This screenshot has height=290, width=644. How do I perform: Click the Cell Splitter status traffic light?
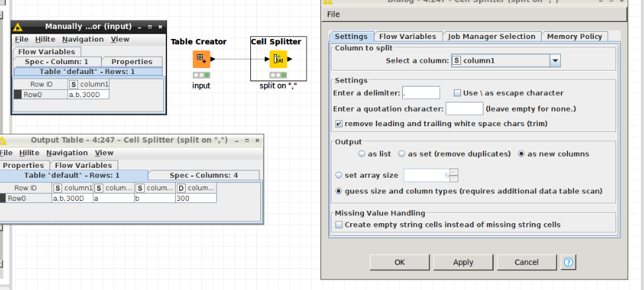[x=278, y=75]
